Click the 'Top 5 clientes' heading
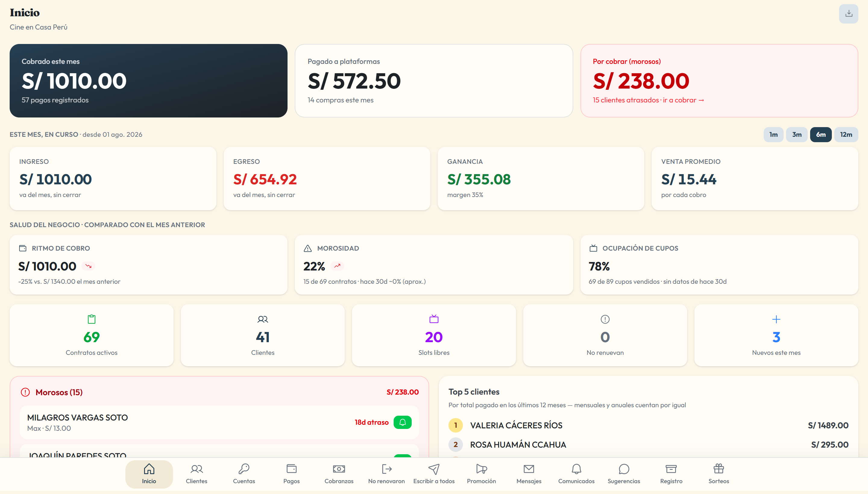 coord(474,392)
